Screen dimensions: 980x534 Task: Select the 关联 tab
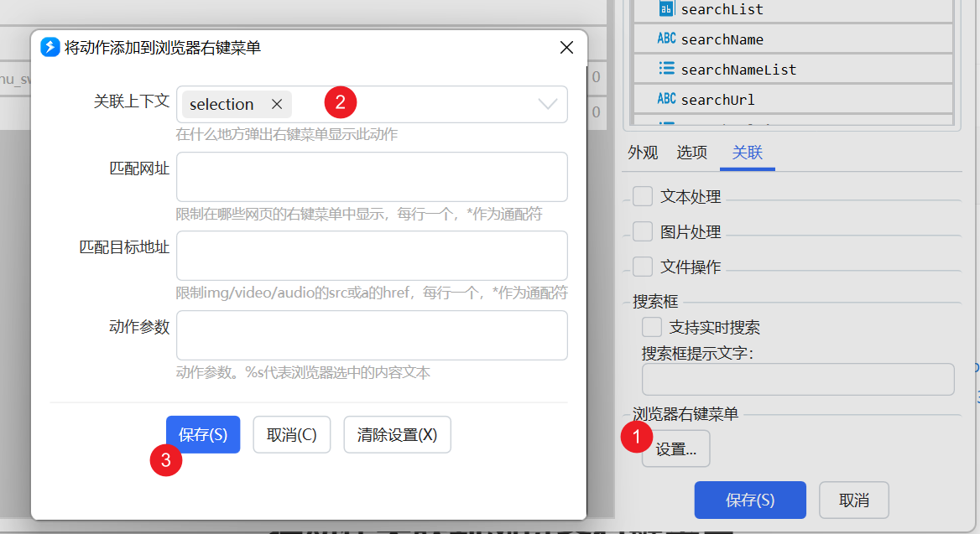(747, 153)
